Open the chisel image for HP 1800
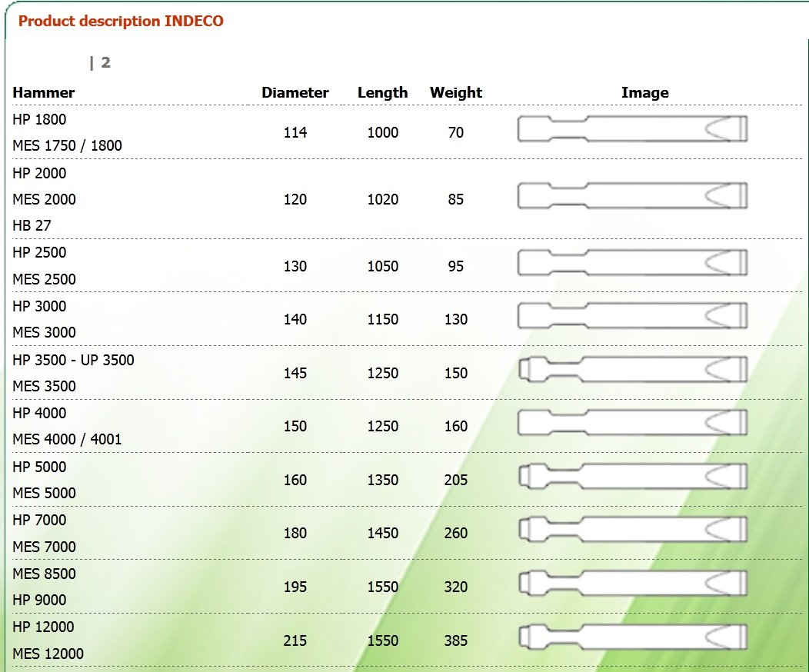 tap(633, 129)
